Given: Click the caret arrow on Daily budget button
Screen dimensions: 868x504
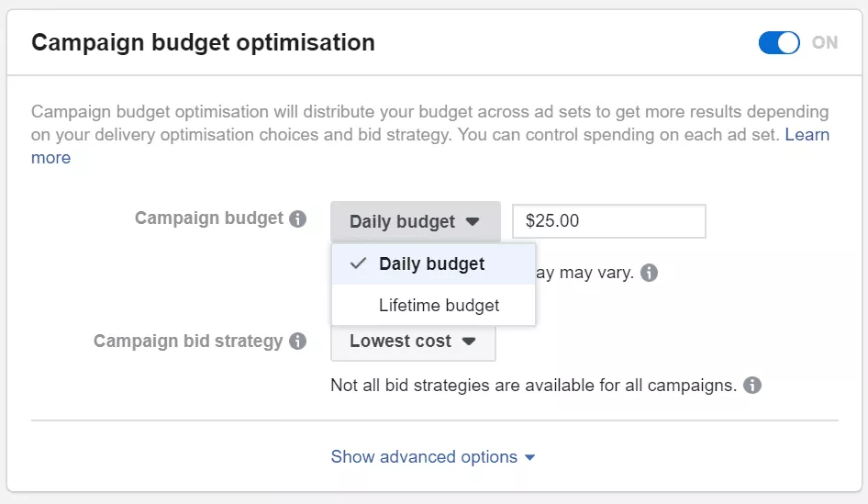Looking at the screenshot, I should click(x=473, y=221).
